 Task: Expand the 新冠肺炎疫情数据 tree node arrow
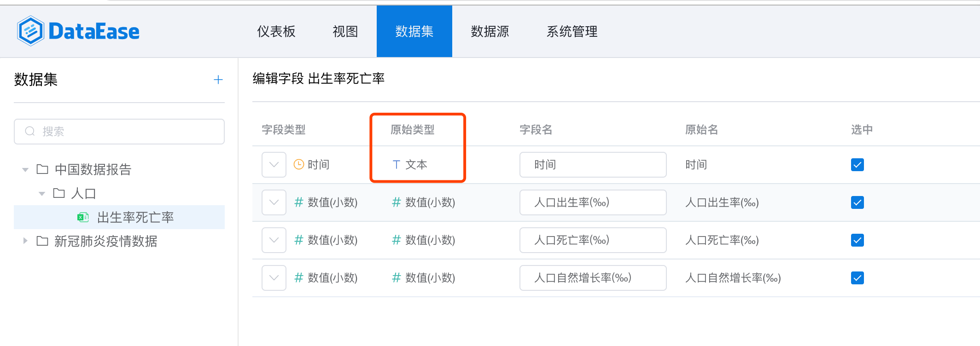(25, 241)
